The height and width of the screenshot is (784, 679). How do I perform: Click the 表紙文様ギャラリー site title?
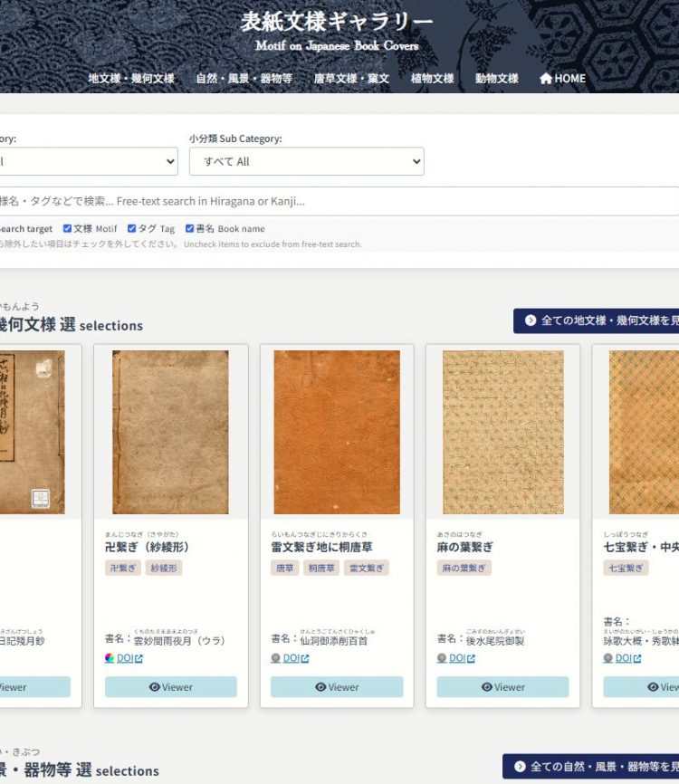tap(337, 22)
